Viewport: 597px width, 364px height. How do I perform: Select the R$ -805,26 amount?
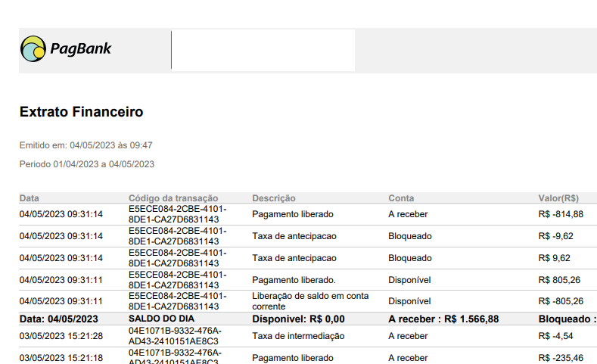click(561, 301)
